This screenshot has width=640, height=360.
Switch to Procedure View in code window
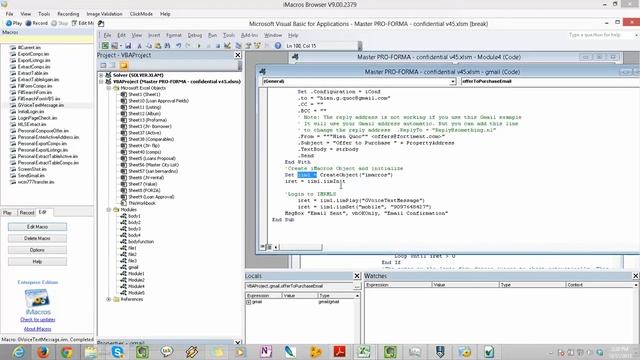coord(263,247)
